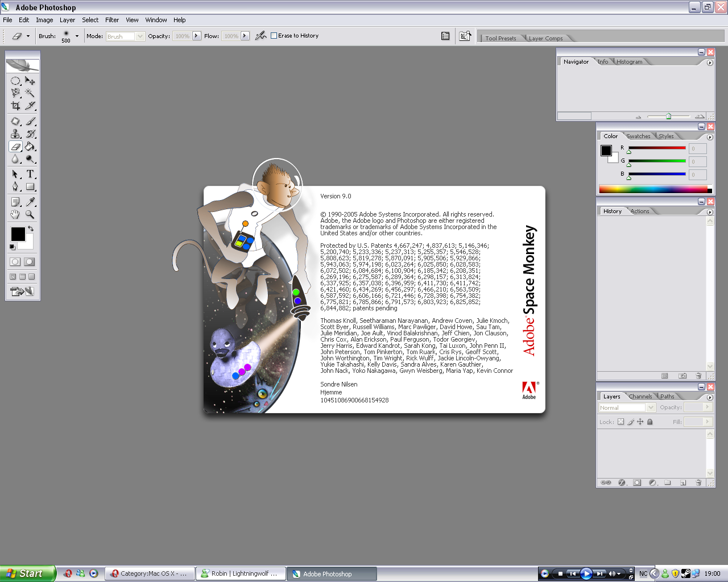The height and width of the screenshot is (582, 728).
Task: Create new snapshot in History panel
Action: (x=682, y=376)
